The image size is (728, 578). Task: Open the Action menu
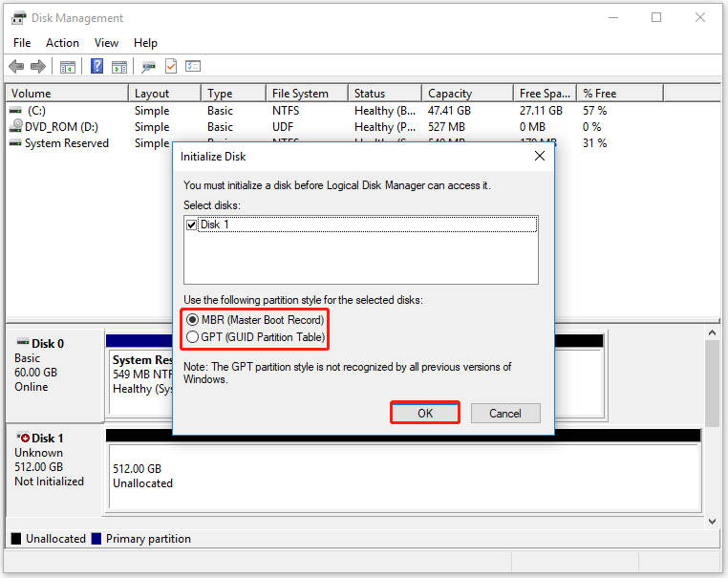click(x=62, y=43)
